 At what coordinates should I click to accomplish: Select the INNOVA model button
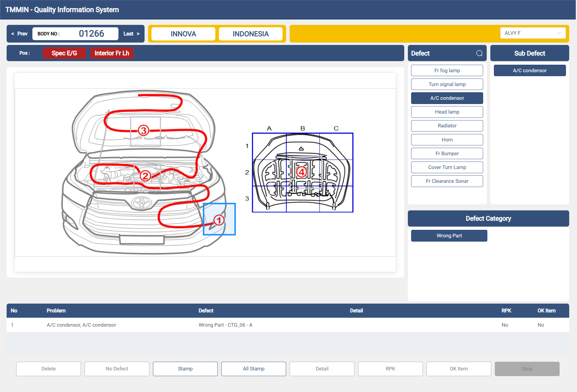coord(183,34)
